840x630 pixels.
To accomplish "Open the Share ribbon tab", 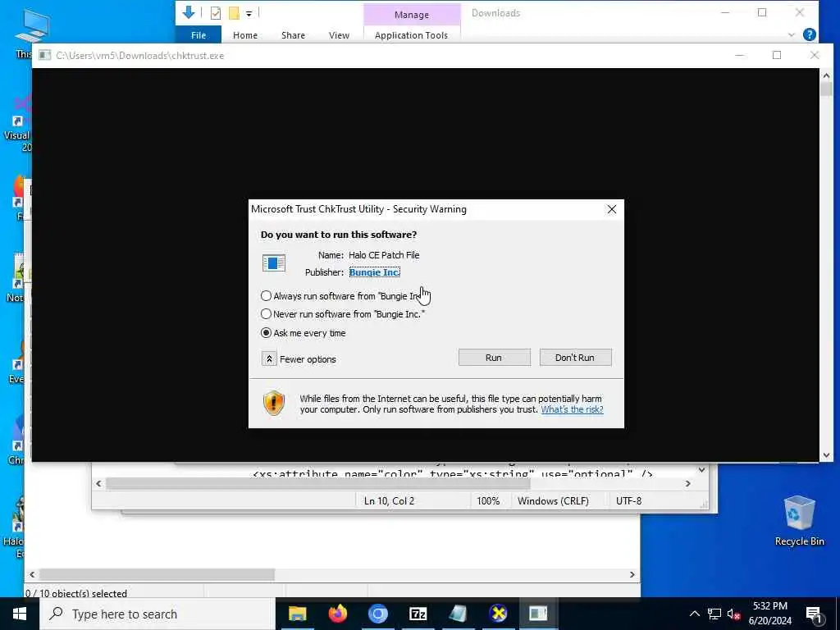I will [293, 34].
